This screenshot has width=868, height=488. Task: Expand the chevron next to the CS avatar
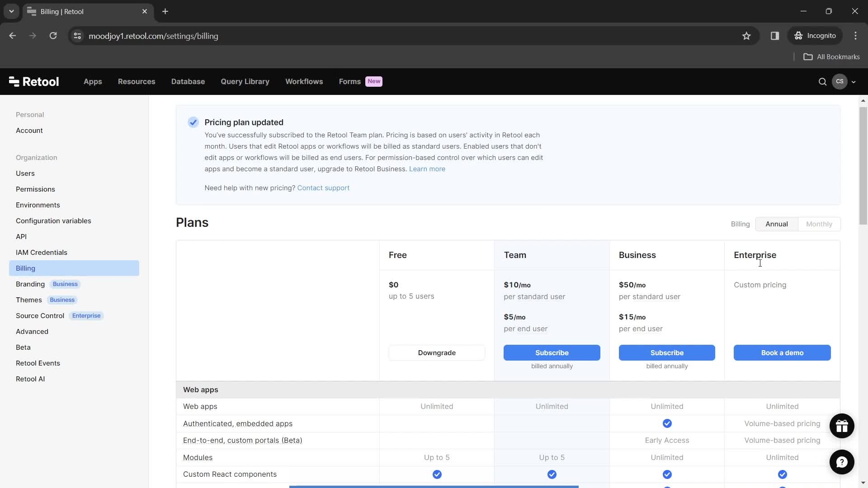[x=854, y=82]
